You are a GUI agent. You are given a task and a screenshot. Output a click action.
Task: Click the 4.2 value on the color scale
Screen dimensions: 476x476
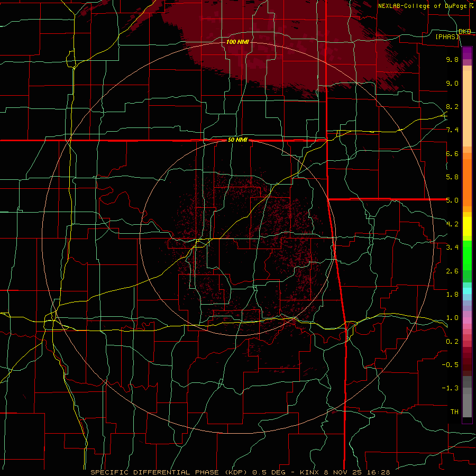[x=452, y=224]
